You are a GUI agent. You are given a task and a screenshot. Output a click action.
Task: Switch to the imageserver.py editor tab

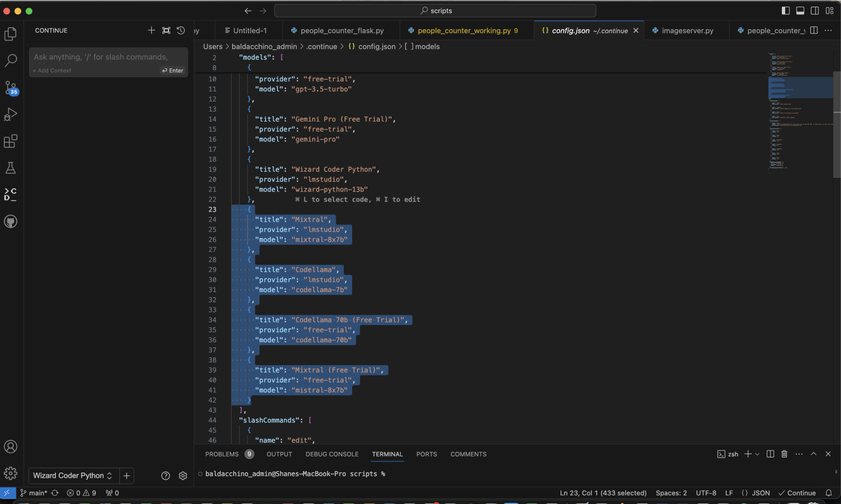click(687, 30)
